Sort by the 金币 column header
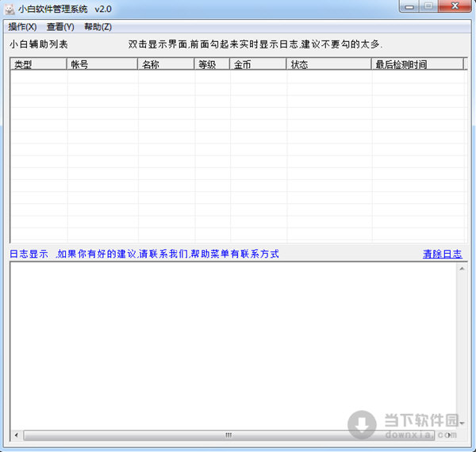The image size is (476, 452). pyautogui.click(x=258, y=64)
